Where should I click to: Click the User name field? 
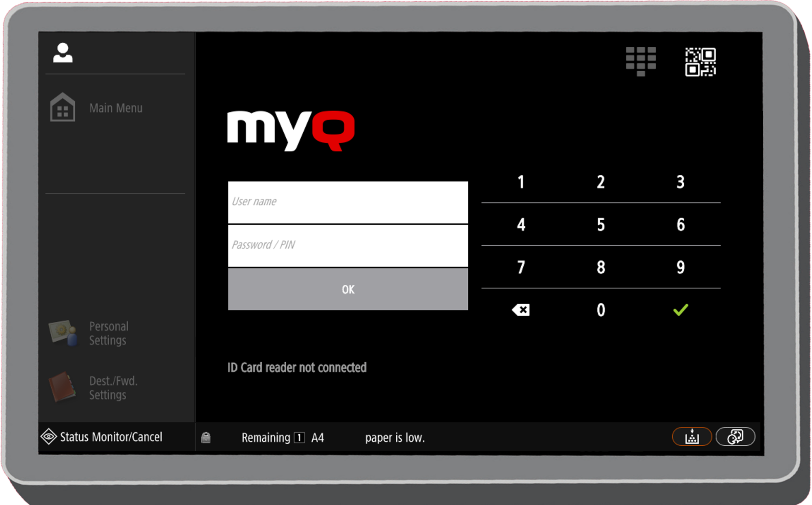[348, 202]
